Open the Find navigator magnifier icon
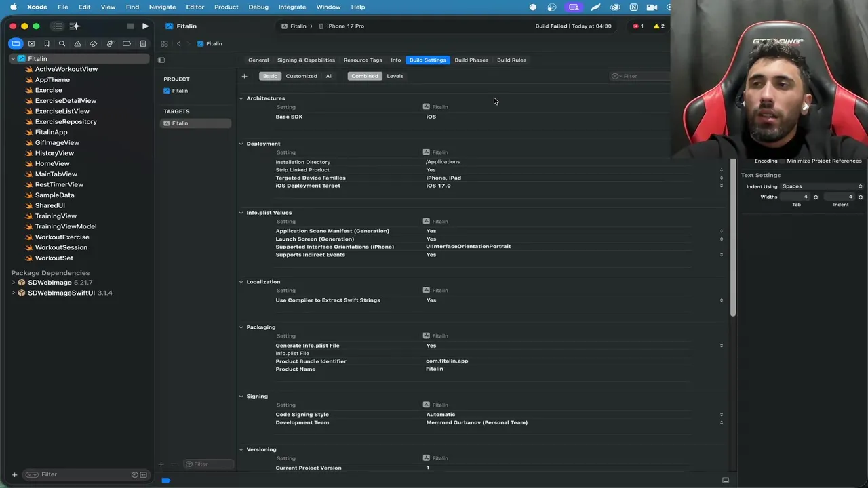 pyautogui.click(x=62, y=43)
